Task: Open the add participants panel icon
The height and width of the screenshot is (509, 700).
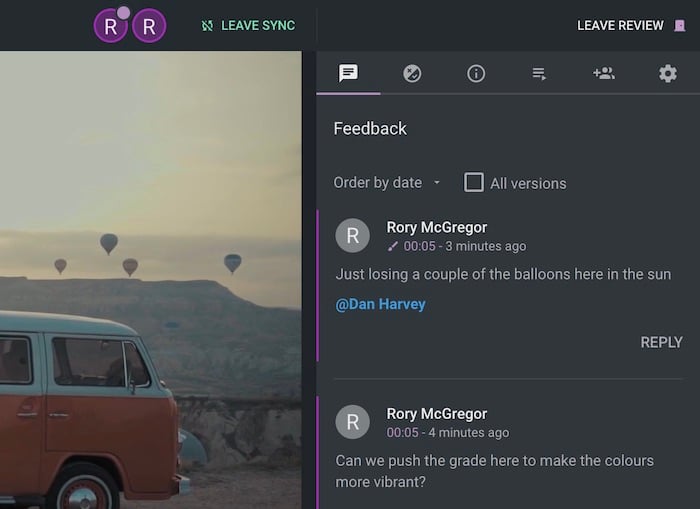Action: pyautogui.click(x=604, y=73)
